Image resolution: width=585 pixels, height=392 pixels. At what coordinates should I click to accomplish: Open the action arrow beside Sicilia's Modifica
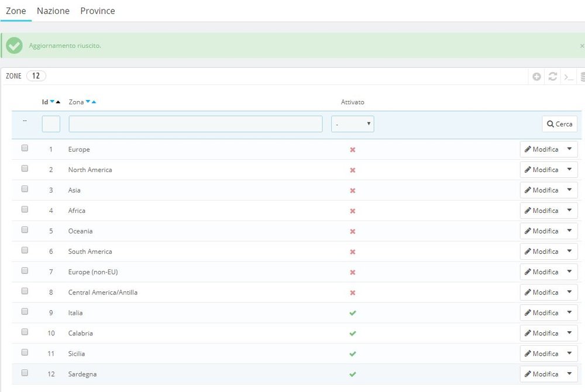tap(569, 353)
